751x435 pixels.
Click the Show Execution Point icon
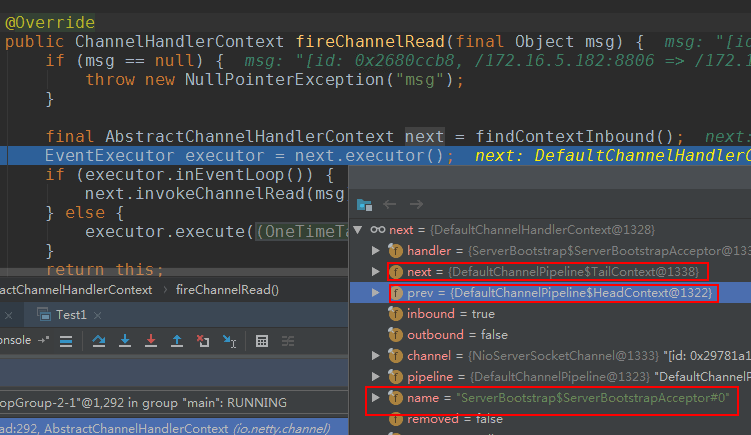66,341
